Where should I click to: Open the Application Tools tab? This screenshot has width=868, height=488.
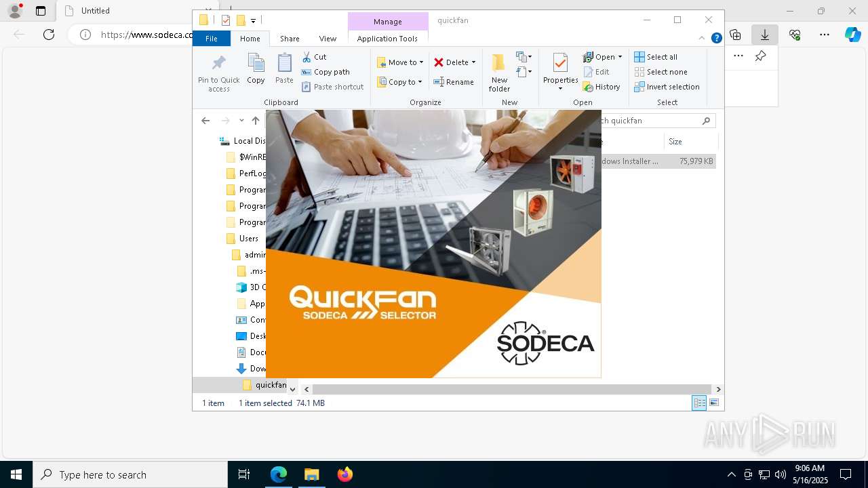point(387,39)
